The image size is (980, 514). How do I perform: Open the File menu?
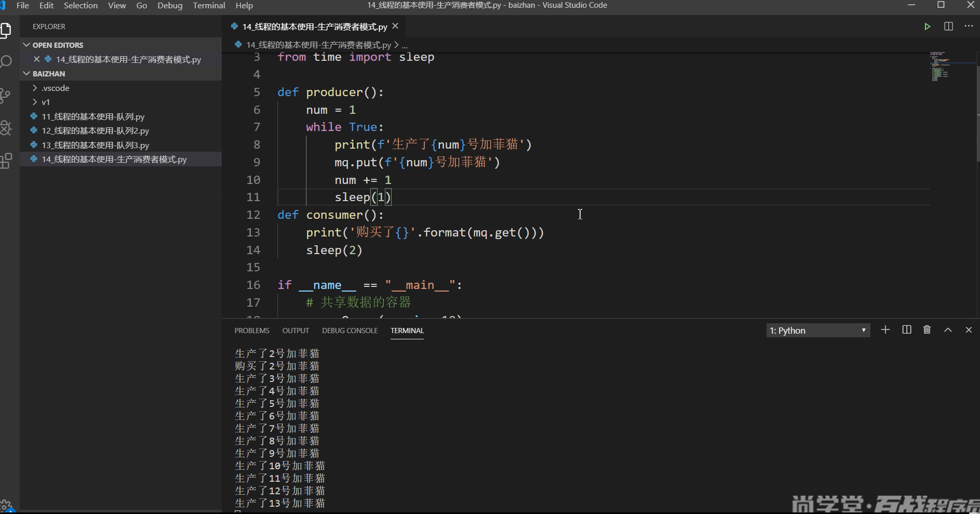pyautogui.click(x=23, y=5)
